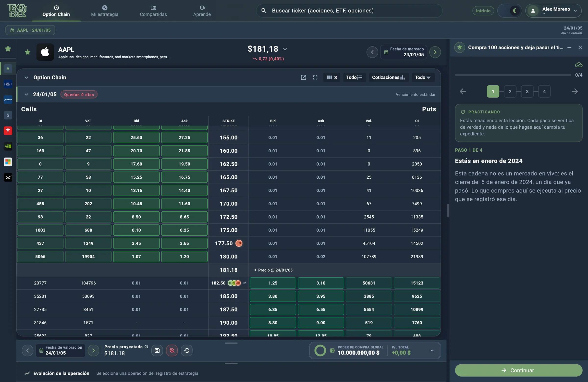Open the Aprende tab
Viewport: 588px width, 382px height.
point(202,11)
